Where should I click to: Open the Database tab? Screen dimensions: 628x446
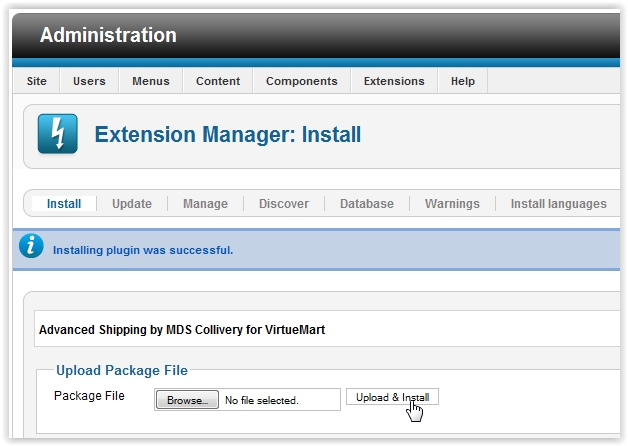[x=366, y=204]
